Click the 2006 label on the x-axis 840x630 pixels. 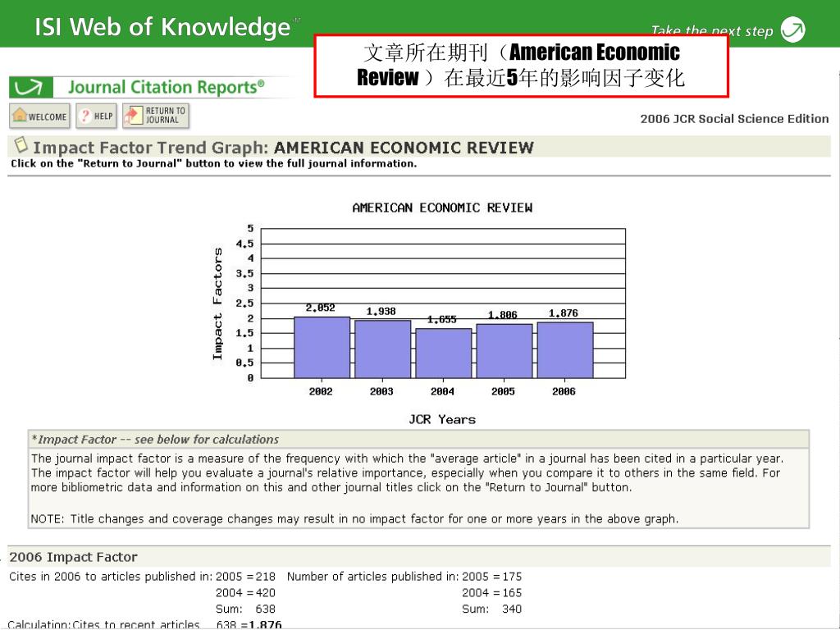click(x=564, y=391)
